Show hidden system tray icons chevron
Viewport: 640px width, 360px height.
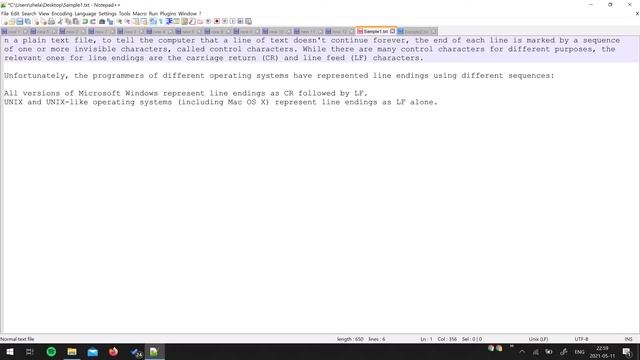click(x=522, y=352)
